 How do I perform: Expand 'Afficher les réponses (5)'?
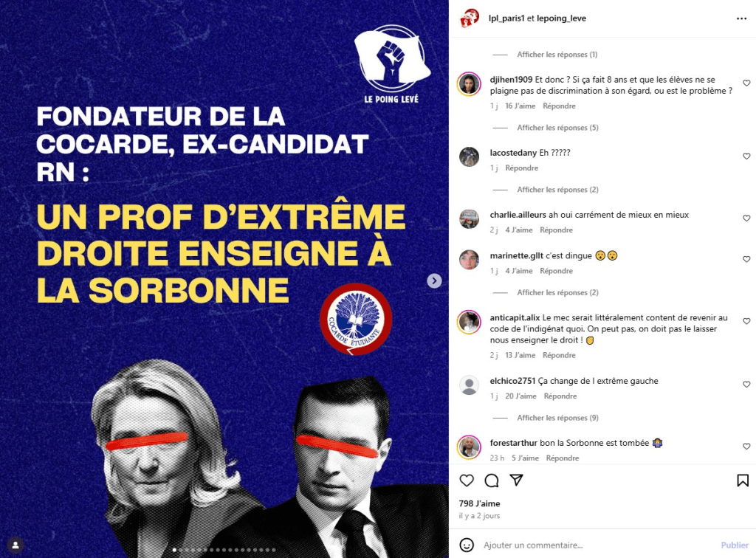click(557, 128)
